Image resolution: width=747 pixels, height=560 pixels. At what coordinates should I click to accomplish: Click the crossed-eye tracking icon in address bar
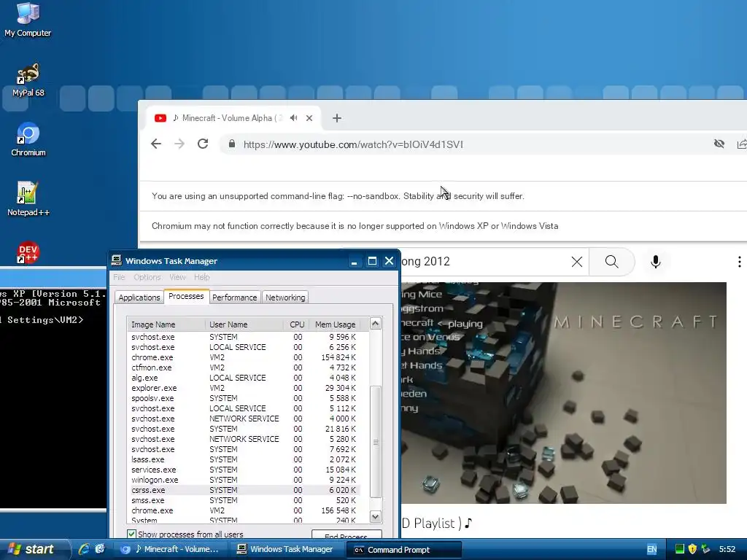point(719,144)
